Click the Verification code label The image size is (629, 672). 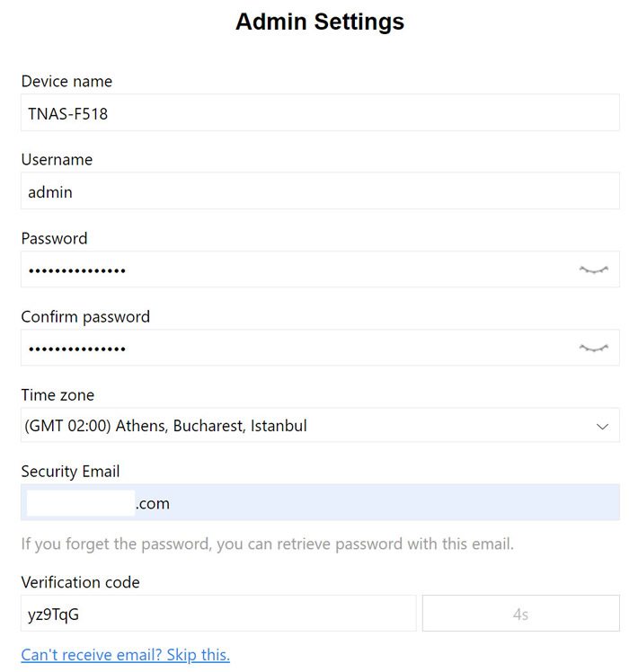81,582
